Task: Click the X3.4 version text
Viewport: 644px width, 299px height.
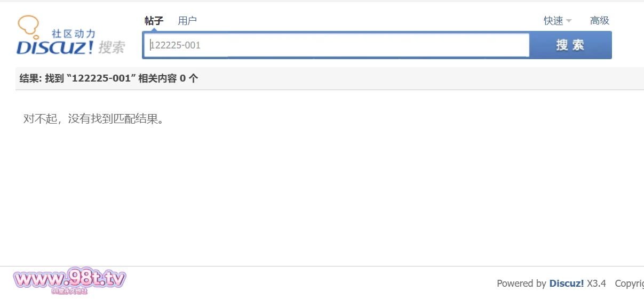Action: point(597,284)
